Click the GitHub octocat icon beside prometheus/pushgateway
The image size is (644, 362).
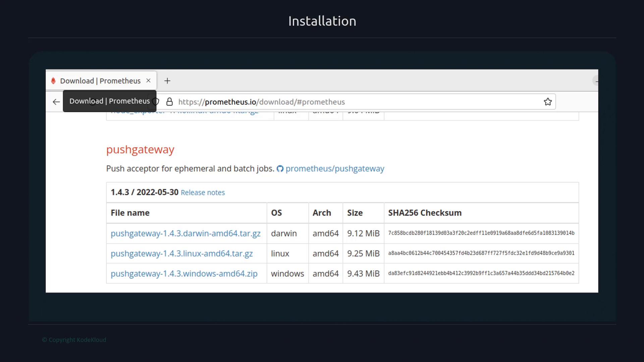(280, 169)
